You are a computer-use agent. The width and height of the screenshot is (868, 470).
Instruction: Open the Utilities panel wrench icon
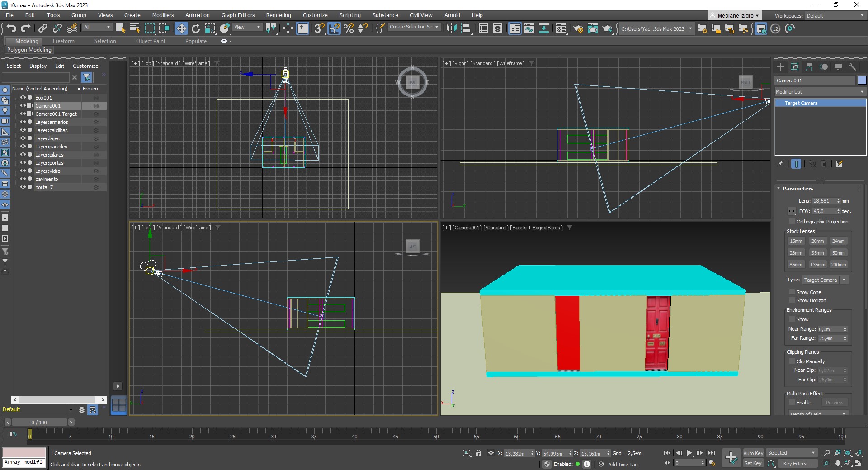pyautogui.click(x=853, y=67)
